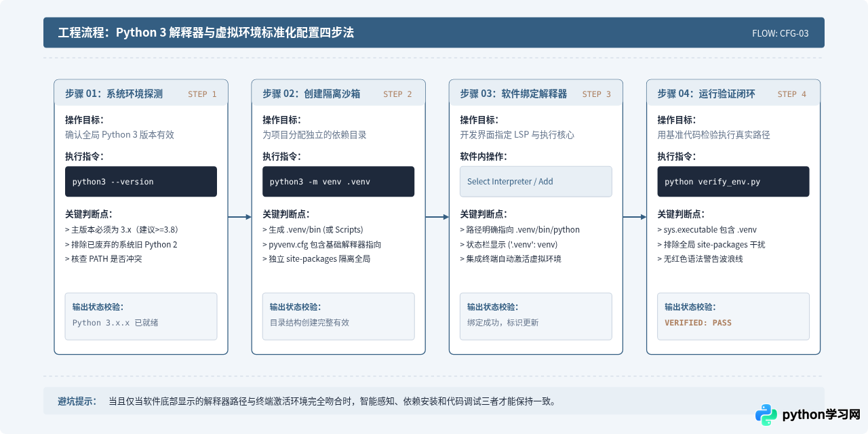868x434 pixels.
Task: Click the 'STEP 2' tag
Action: [x=397, y=94]
